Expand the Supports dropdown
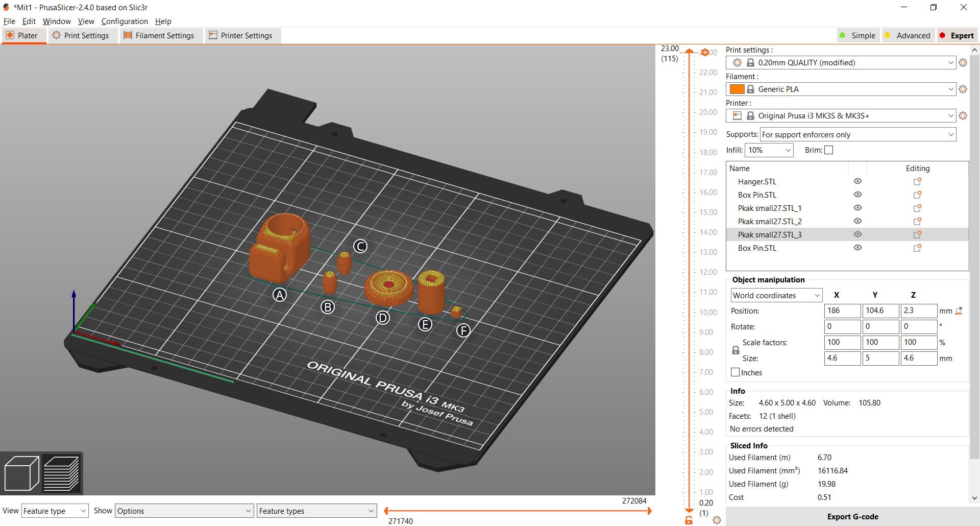This screenshot has height=526, width=980. click(x=858, y=135)
